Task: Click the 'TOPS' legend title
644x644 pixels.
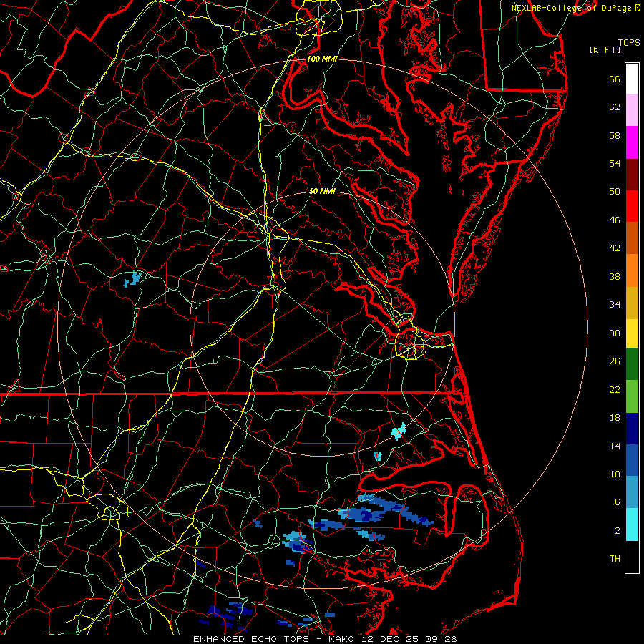Action: 629,43
